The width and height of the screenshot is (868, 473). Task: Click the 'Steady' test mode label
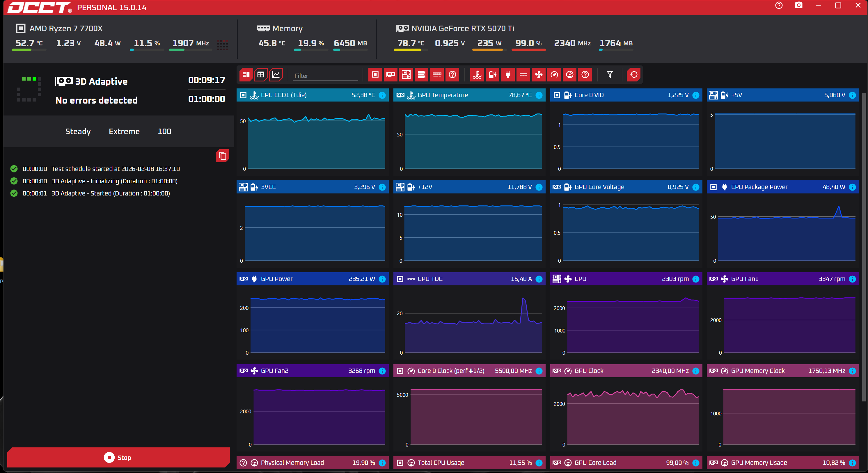tap(78, 131)
